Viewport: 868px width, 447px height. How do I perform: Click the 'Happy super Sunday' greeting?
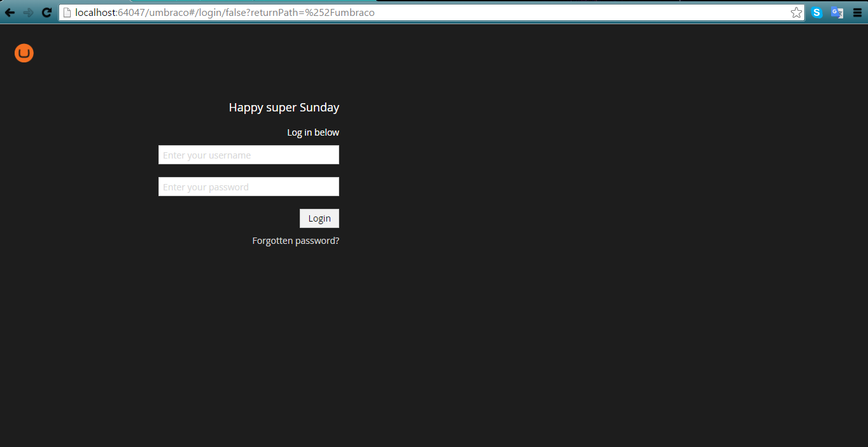tap(284, 108)
